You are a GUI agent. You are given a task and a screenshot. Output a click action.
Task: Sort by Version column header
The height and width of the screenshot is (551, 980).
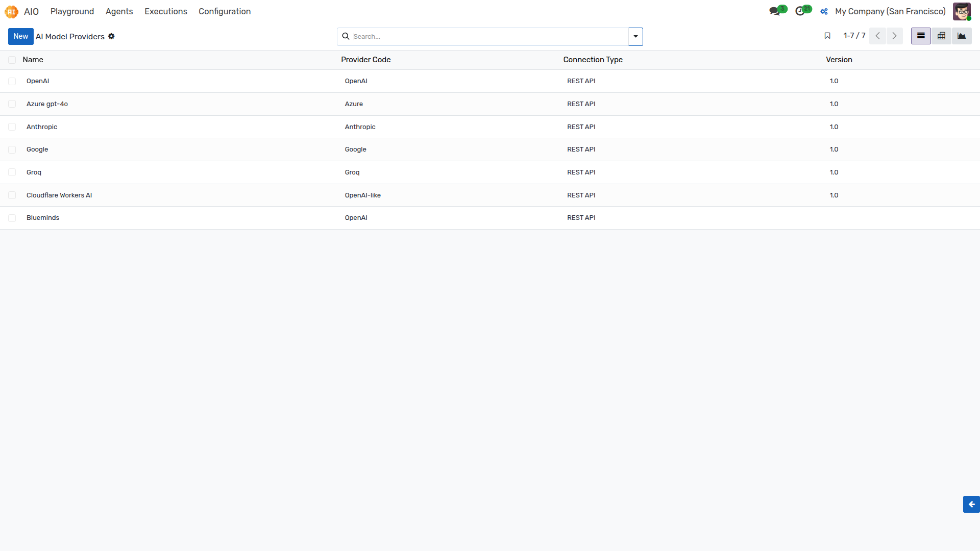coord(839,60)
